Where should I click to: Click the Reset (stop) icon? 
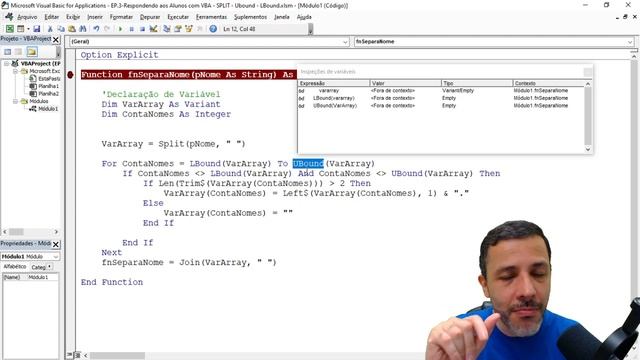[x=142, y=29]
